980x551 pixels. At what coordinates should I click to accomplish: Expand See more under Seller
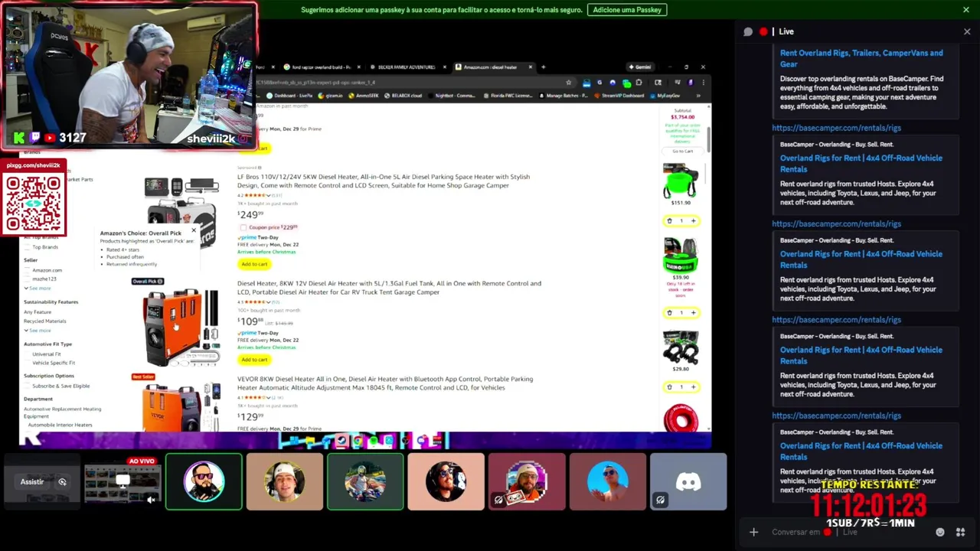[38, 288]
